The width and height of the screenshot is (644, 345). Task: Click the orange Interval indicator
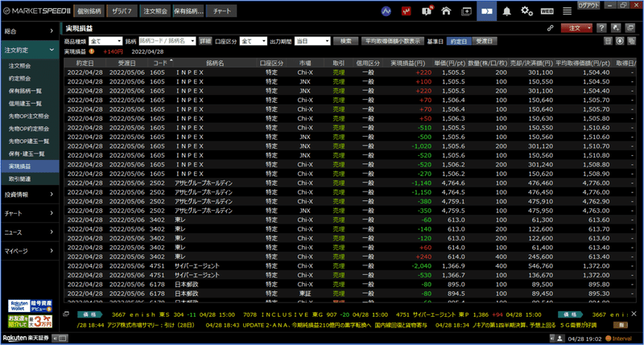click(x=618, y=339)
